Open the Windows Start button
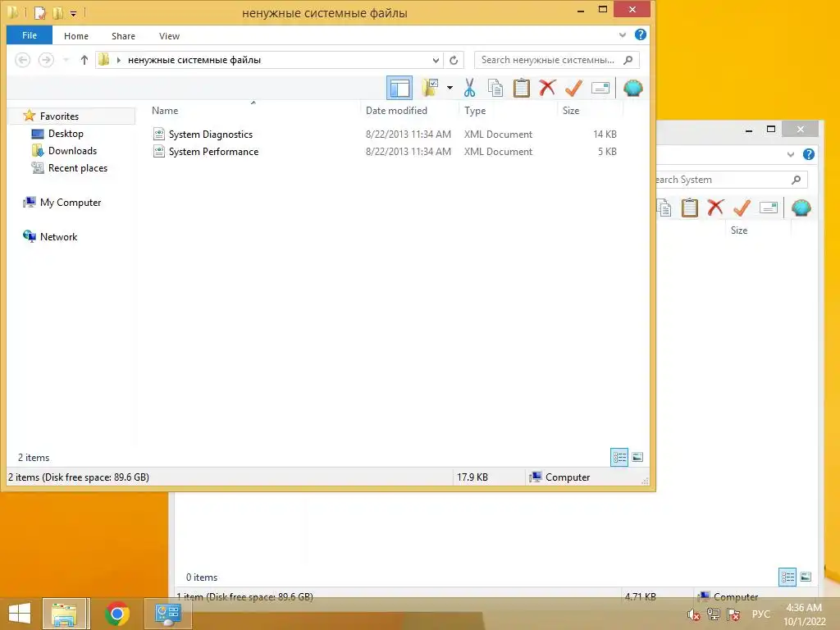 click(20, 614)
